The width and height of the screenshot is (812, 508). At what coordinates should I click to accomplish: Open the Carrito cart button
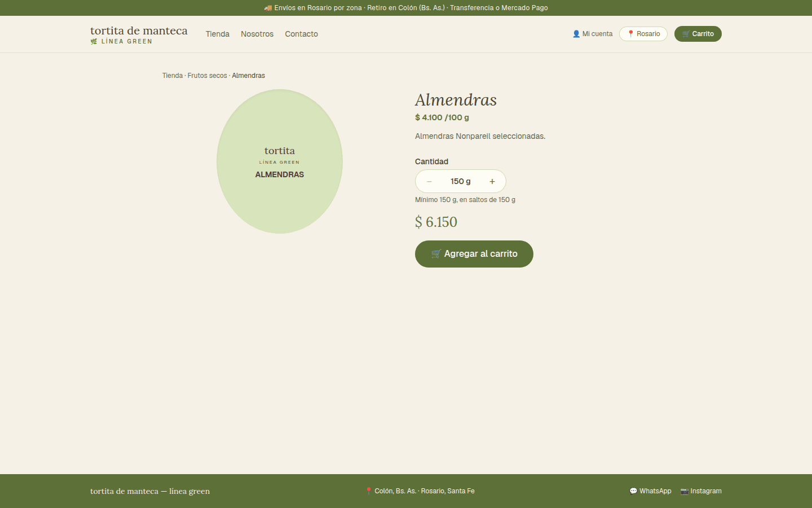(x=698, y=34)
